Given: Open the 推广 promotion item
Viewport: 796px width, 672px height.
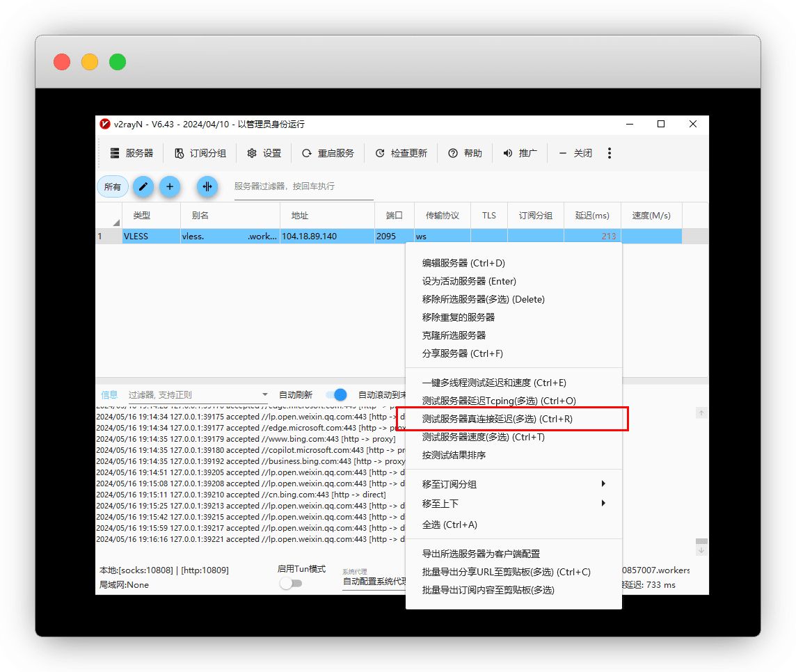Looking at the screenshot, I should [520, 153].
